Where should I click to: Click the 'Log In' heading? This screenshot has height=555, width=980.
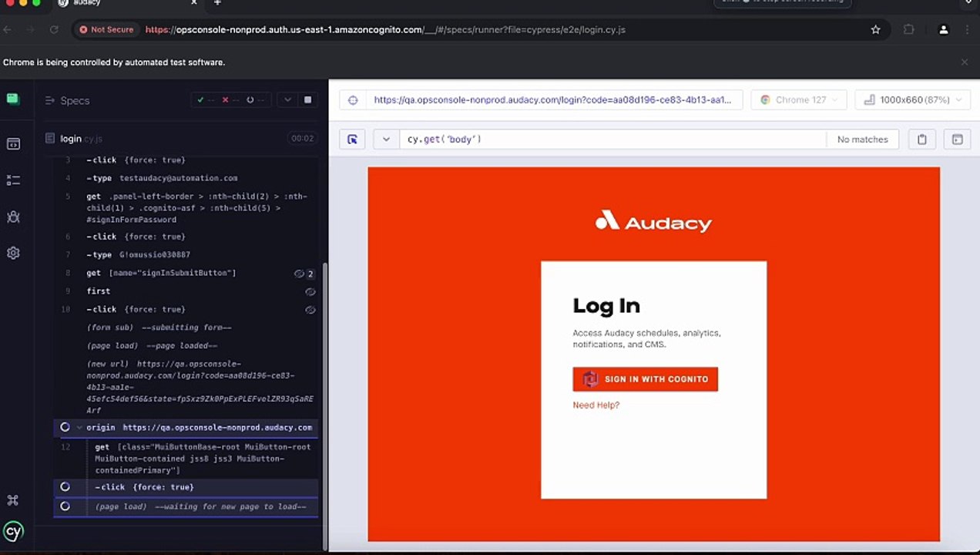606,306
